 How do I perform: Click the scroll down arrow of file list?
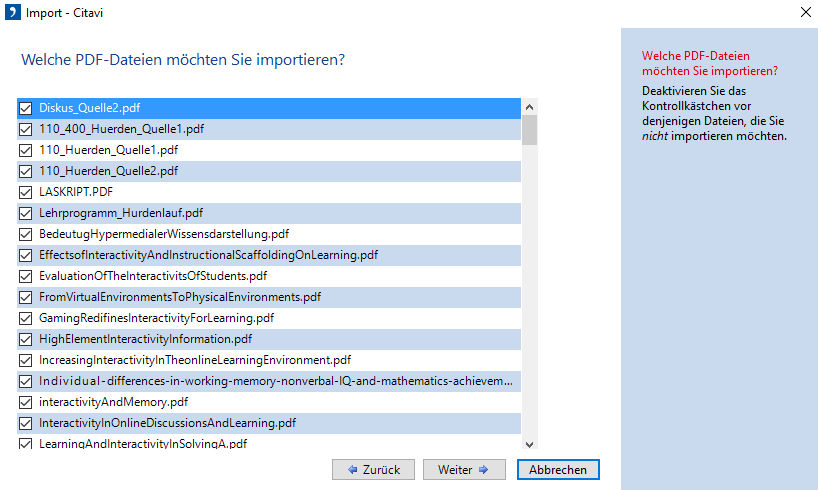(529, 443)
